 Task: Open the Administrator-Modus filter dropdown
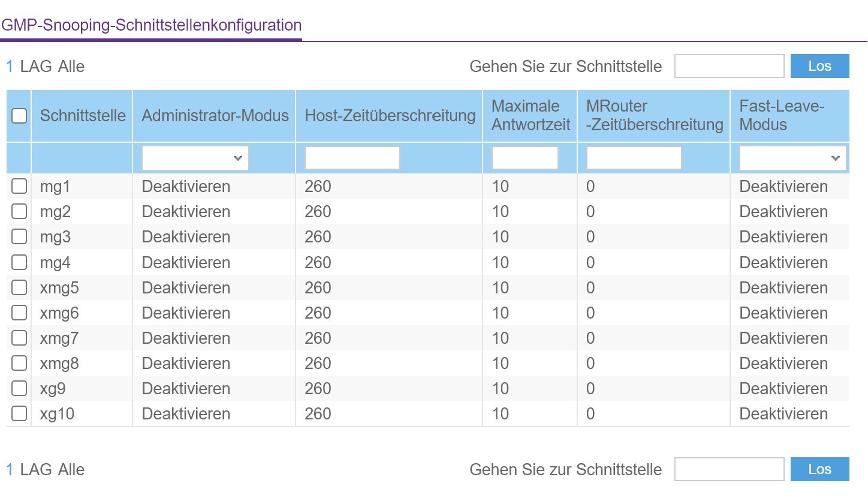[x=194, y=157]
